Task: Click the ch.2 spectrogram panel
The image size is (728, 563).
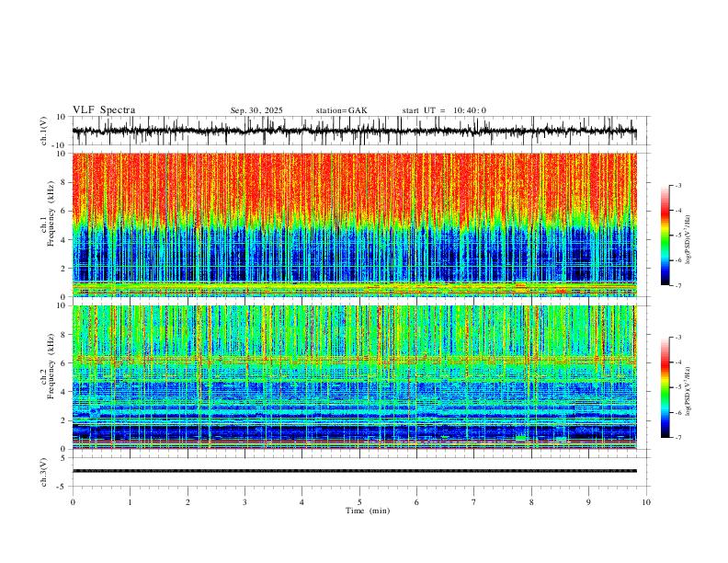Action: [355, 377]
